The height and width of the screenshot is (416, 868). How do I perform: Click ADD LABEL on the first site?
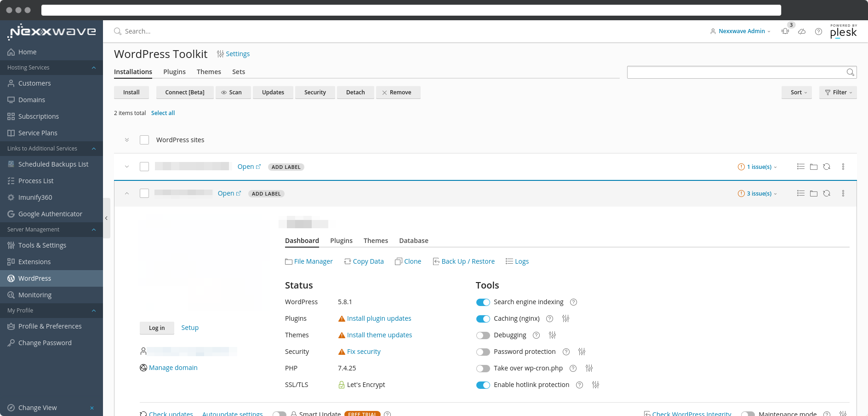[x=286, y=167]
